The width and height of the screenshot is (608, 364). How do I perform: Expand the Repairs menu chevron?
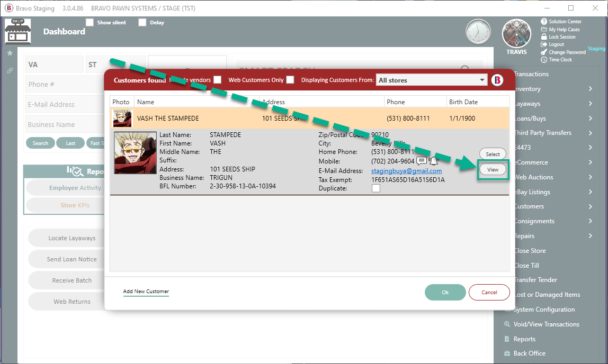[x=590, y=236]
